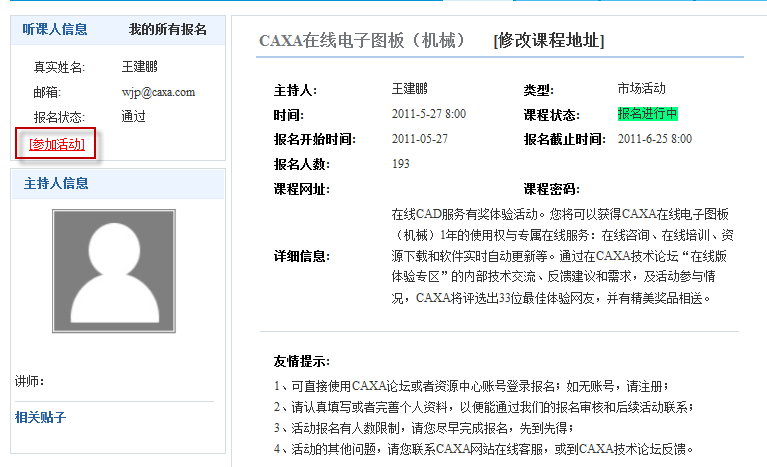
Task: Select the time value 2011-5-27 8:00
Action: pos(429,114)
